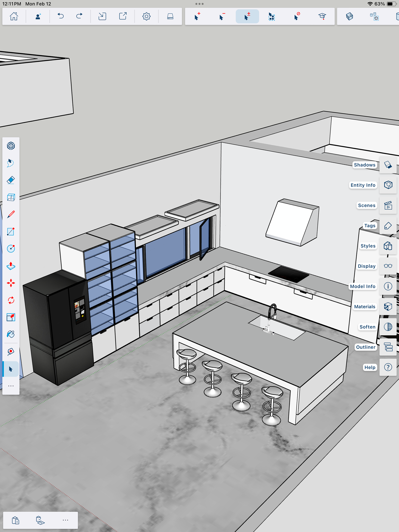
Task: Click the Scenes label
Action: (367, 205)
